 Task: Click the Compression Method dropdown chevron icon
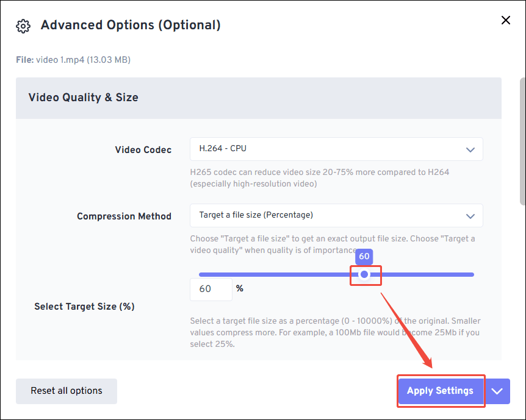470,215
